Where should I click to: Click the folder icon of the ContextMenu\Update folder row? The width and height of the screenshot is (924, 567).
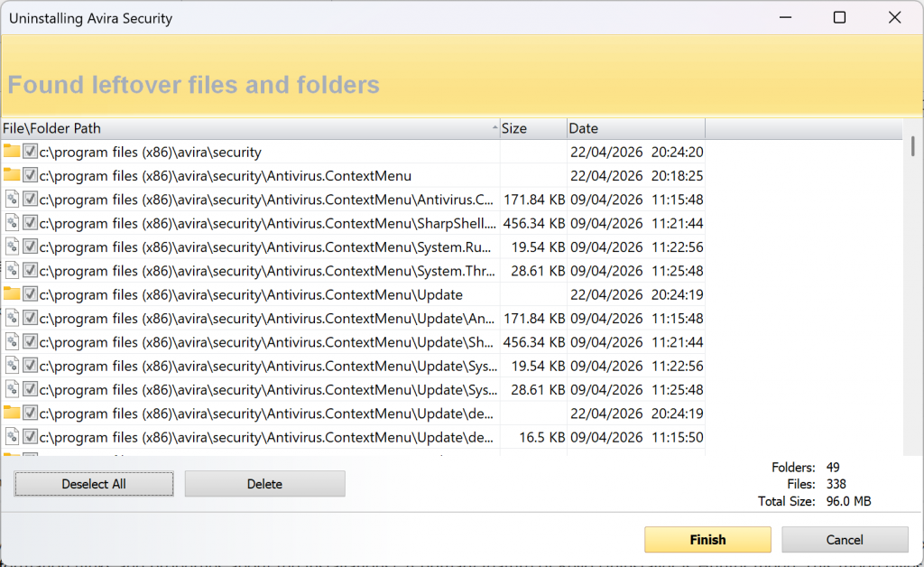(11, 294)
